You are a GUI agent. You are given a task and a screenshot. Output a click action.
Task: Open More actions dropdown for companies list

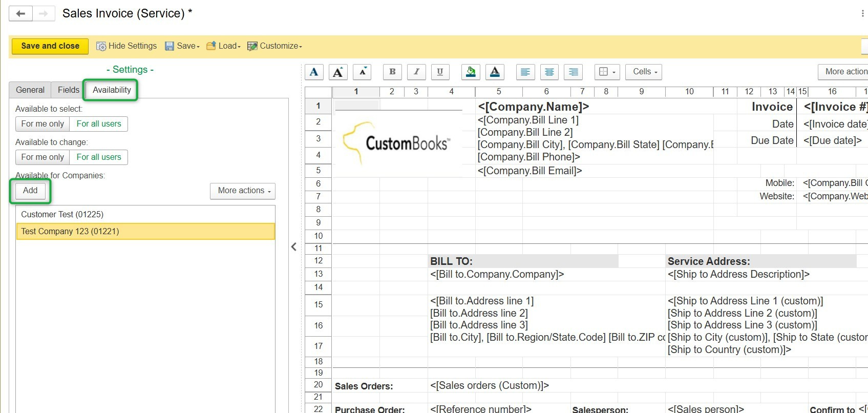(x=243, y=191)
